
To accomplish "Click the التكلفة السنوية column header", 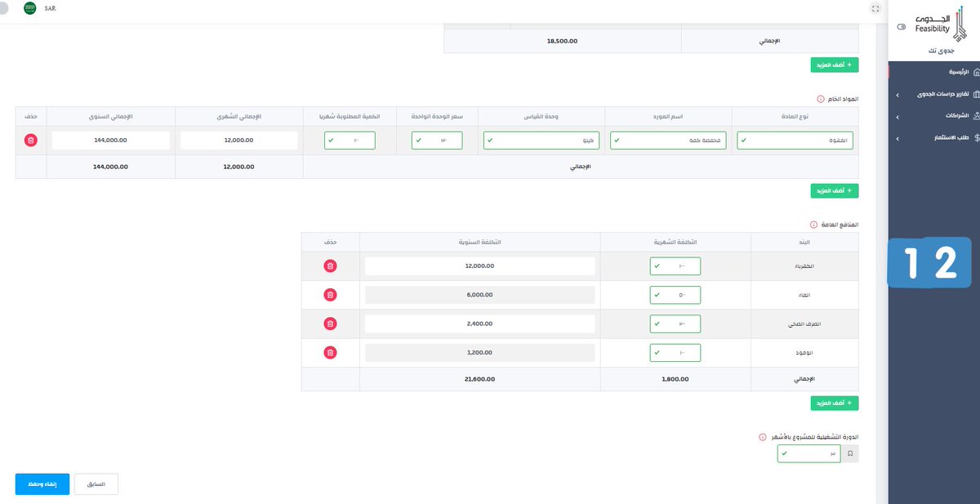I will pyautogui.click(x=480, y=242).
